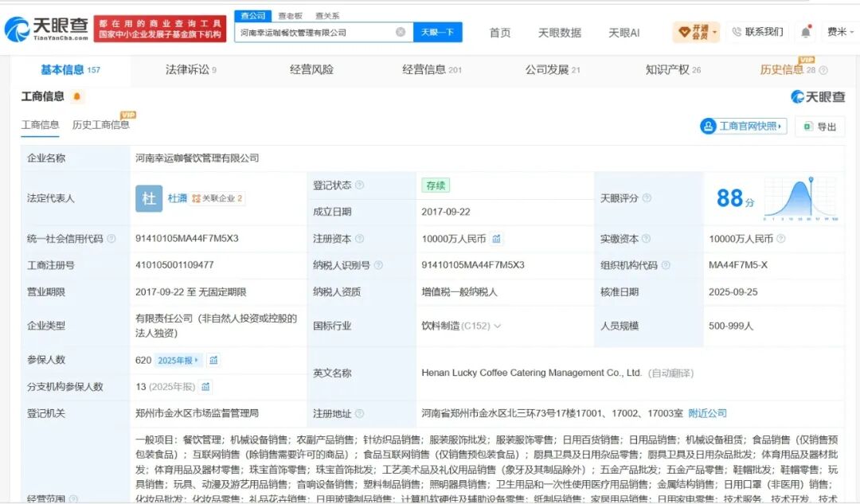Click help icon next to 纳税人识别号
Viewport: 860px width, 504px height.
click(378, 265)
